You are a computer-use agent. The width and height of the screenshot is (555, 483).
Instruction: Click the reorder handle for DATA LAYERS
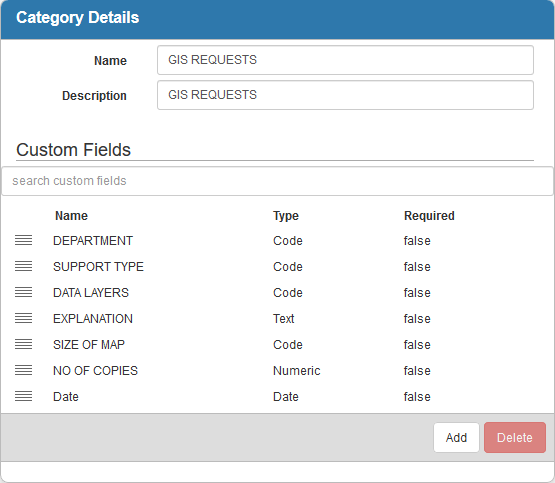tap(23, 292)
